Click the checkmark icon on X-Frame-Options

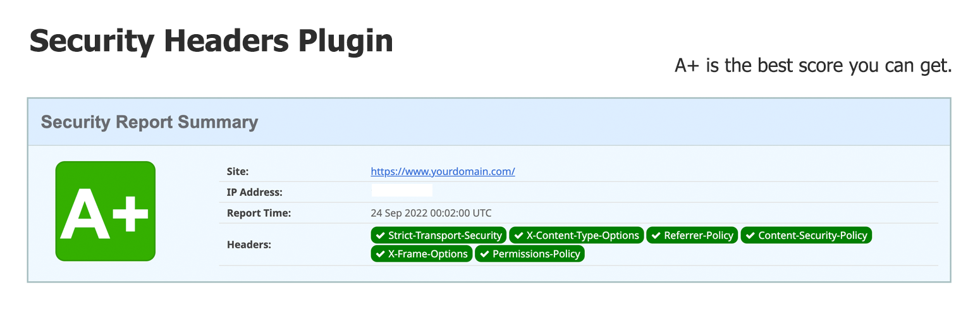pos(380,254)
